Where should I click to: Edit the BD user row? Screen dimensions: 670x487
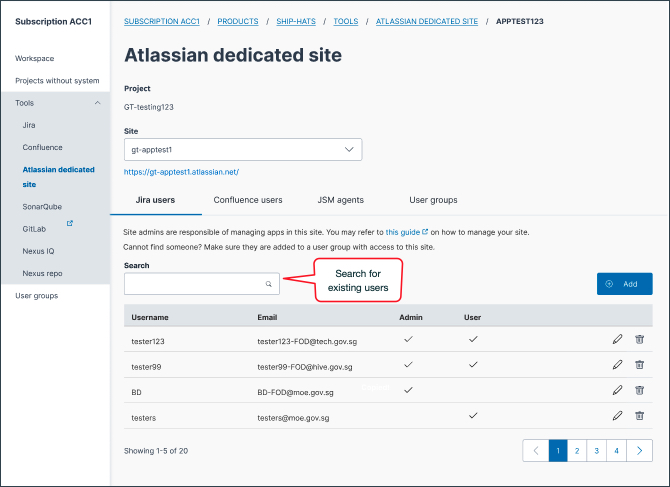[x=617, y=390]
